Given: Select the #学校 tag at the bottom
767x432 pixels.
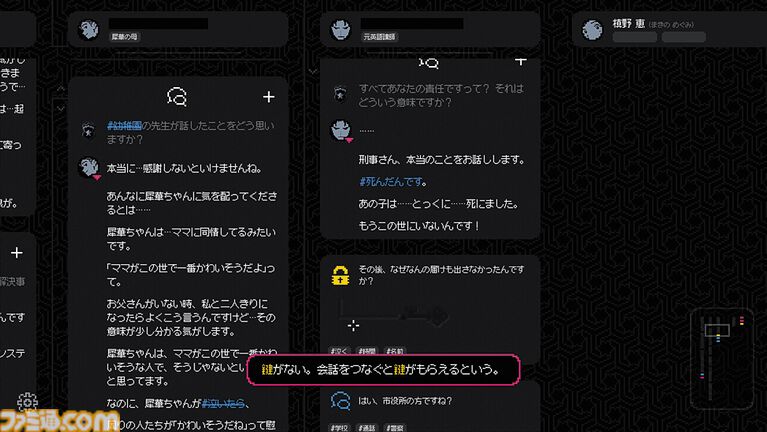Looking at the screenshot, I should click(339, 428).
